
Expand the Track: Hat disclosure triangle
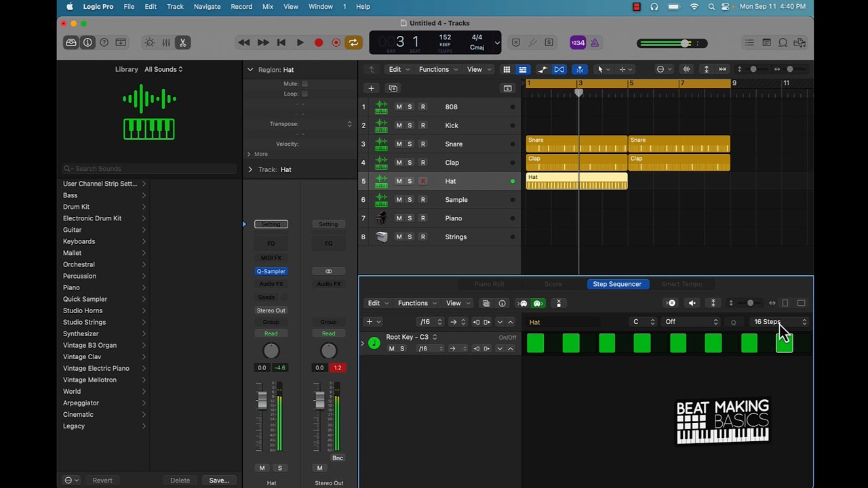(250, 169)
